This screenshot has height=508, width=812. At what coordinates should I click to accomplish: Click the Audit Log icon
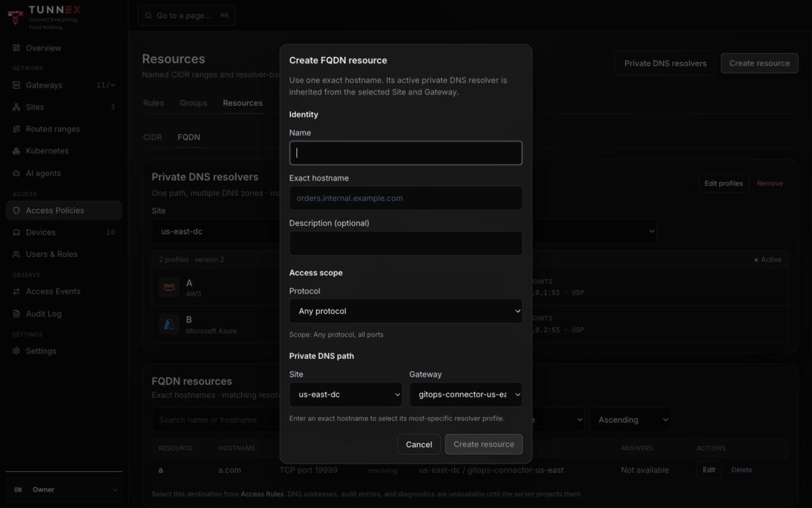[16, 314]
